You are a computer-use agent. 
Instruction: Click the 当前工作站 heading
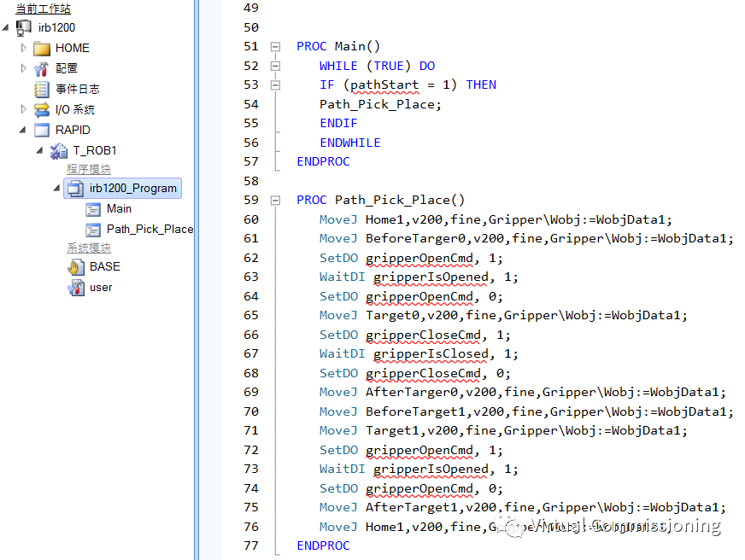44,9
